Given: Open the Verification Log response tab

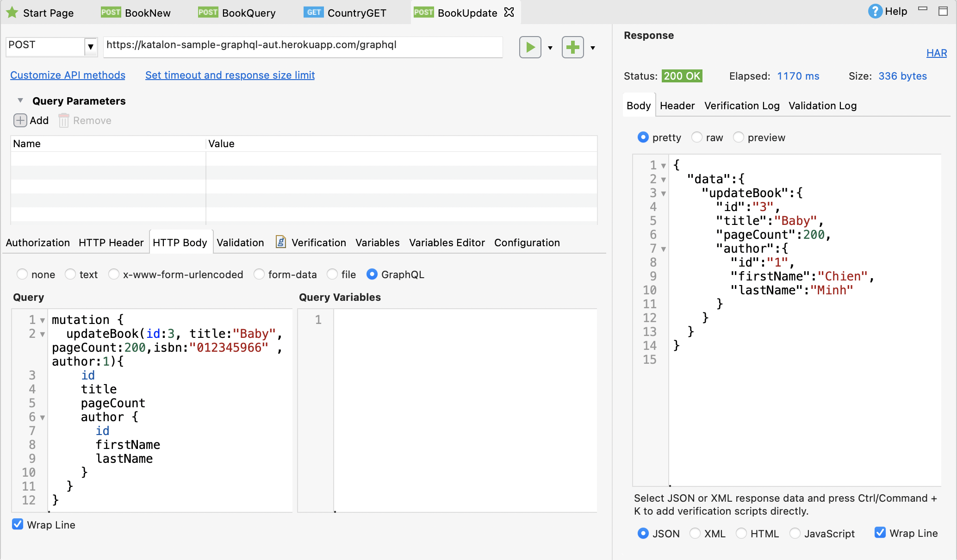Looking at the screenshot, I should pos(742,106).
